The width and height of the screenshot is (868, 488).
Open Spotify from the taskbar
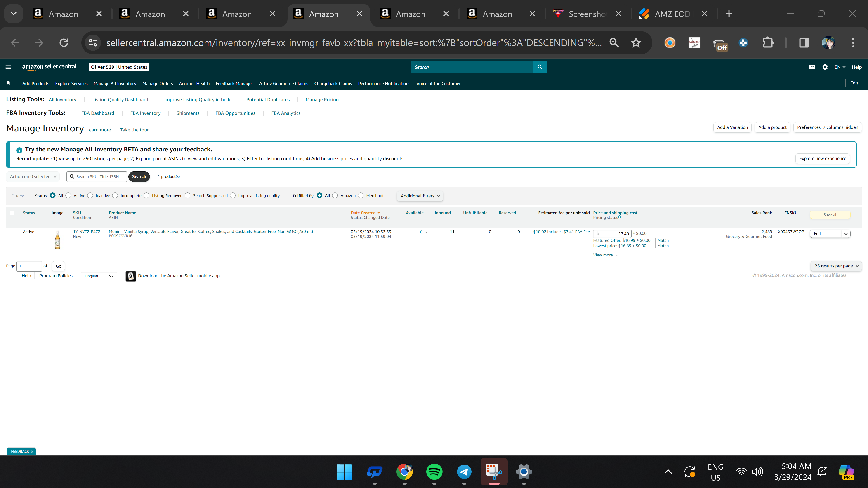(x=434, y=472)
